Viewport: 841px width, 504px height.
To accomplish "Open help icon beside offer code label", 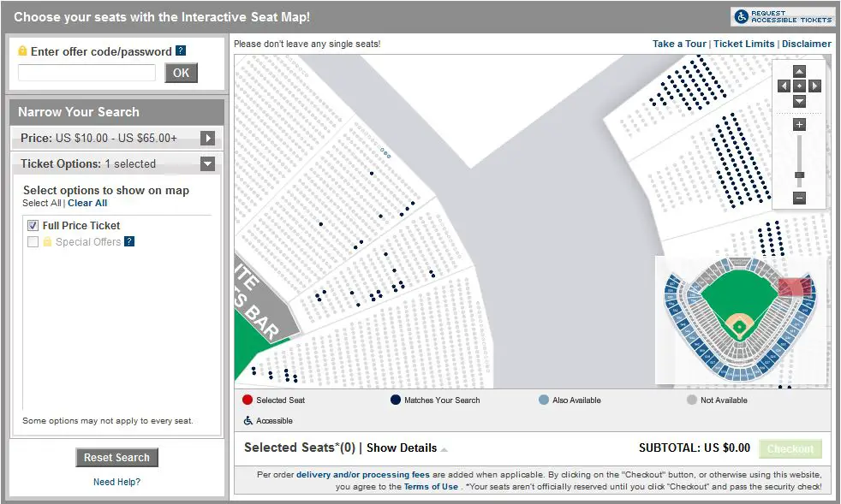I will (181, 51).
